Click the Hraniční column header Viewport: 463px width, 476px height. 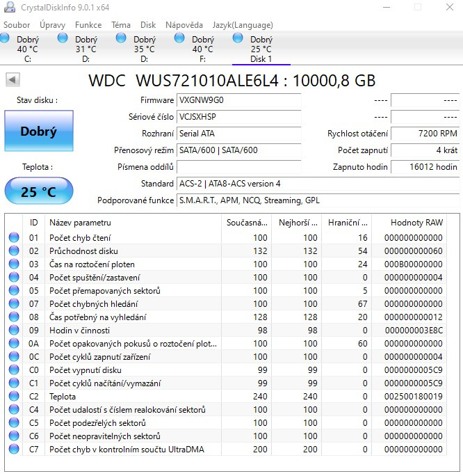pos(347,223)
